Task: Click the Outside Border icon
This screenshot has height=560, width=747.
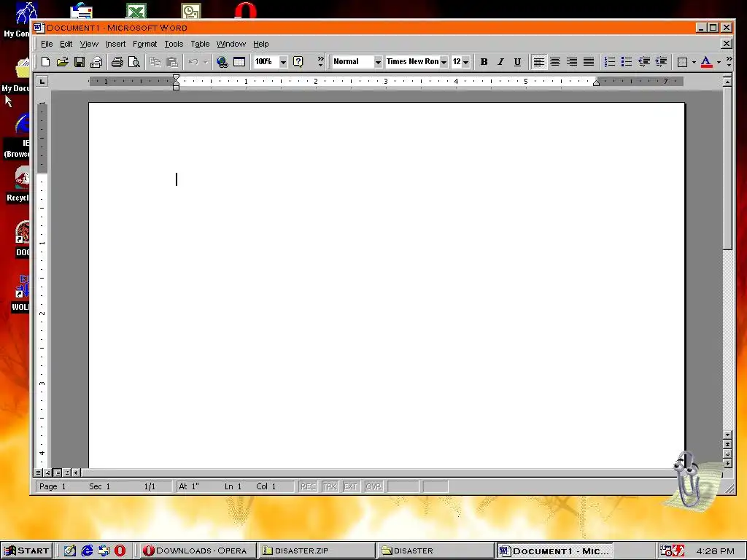Action: tap(682, 62)
